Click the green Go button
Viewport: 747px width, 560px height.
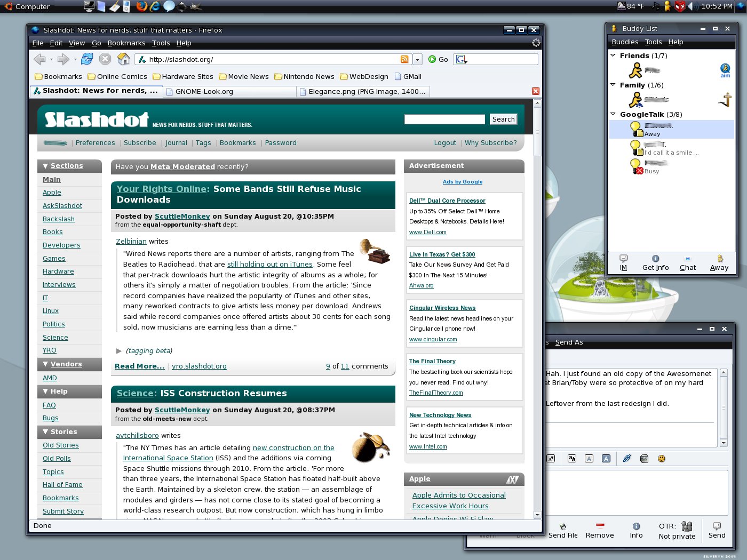click(x=438, y=59)
